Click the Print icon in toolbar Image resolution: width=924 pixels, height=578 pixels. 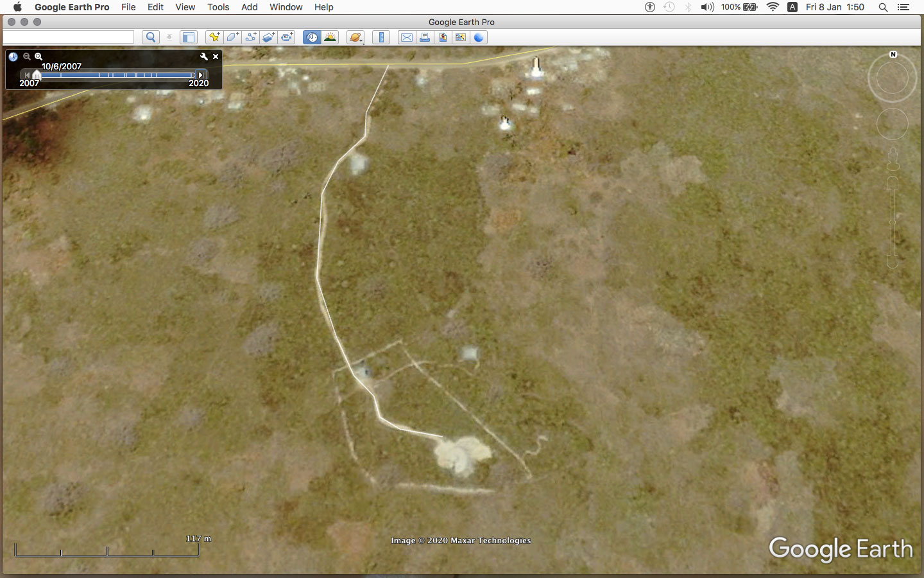(424, 37)
